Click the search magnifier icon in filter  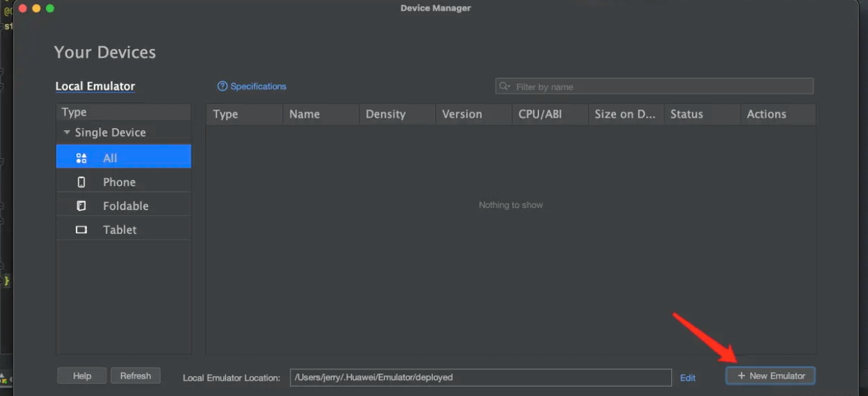(505, 86)
